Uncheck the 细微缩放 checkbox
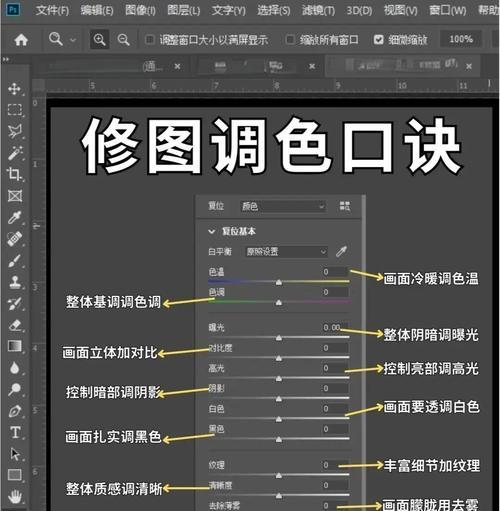Viewport: 500px width, 511px height. coord(378,40)
